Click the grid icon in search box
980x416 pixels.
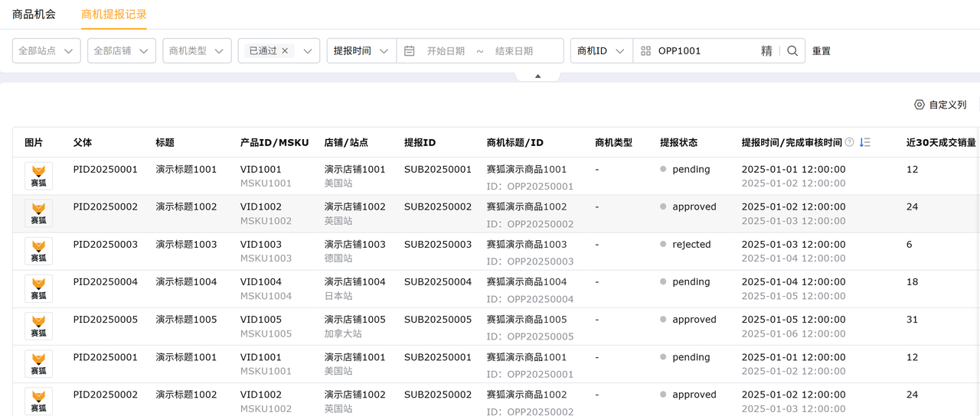click(x=646, y=51)
